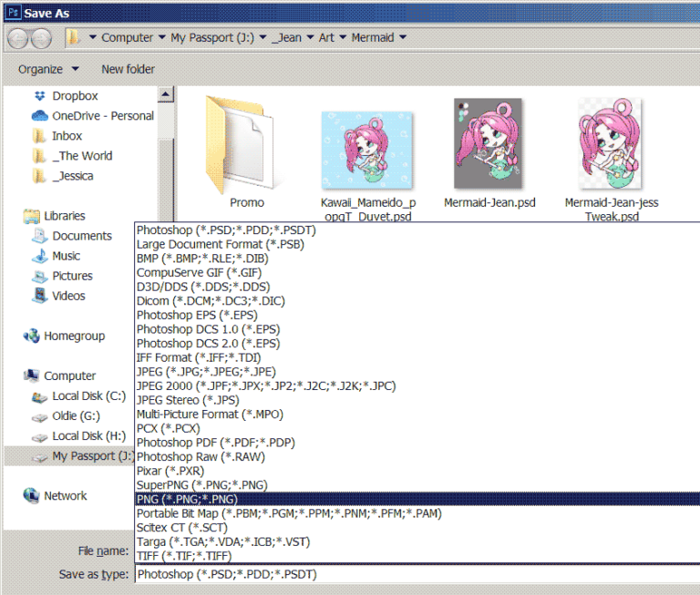Click _Jean in the address breadcrumb
Screen dimensions: 700x595
tap(287, 38)
